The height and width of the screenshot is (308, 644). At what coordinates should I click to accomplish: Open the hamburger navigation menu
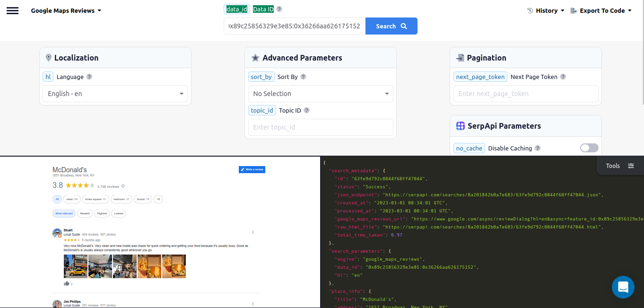(x=13, y=10)
